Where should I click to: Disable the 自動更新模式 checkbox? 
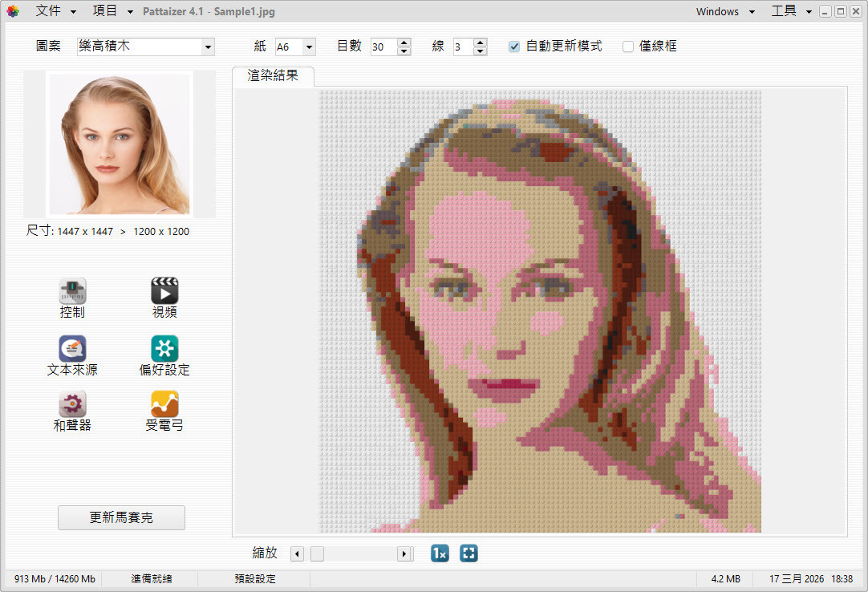coord(514,47)
